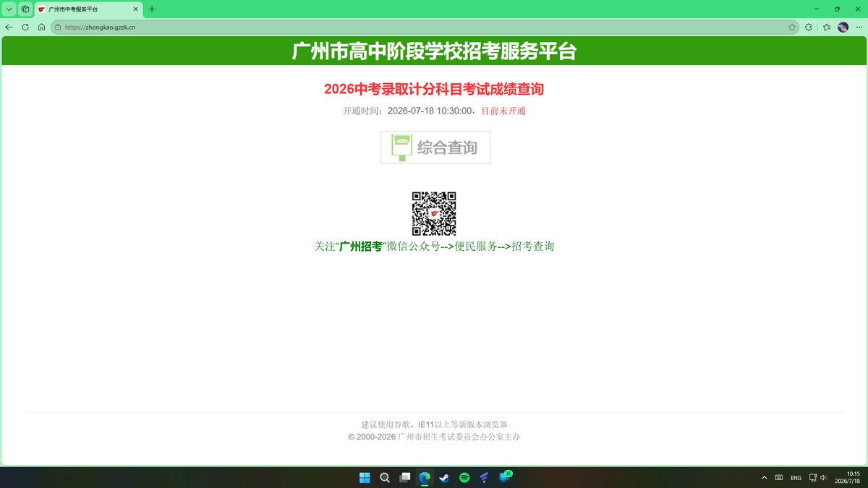This screenshot has width=868, height=488.
Task: Click the 2026中考录取计分科目考试成绩查询 heading
Action: pyautogui.click(x=434, y=89)
